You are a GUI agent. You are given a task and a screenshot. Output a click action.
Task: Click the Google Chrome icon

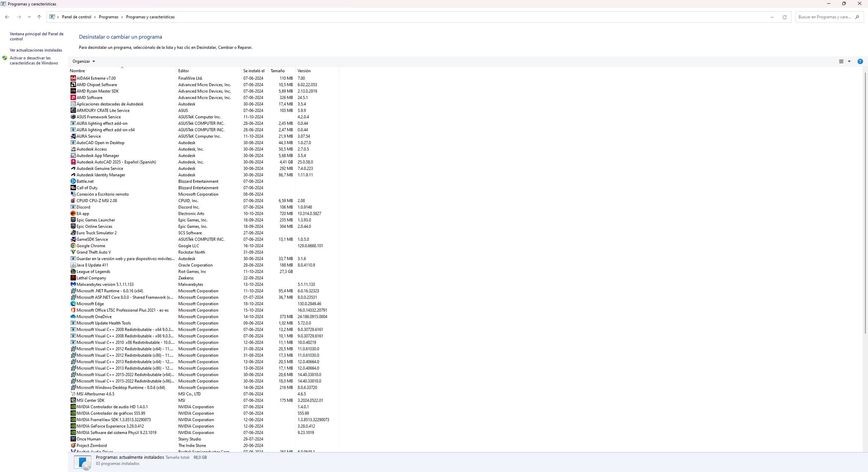click(x=73, y=246)
